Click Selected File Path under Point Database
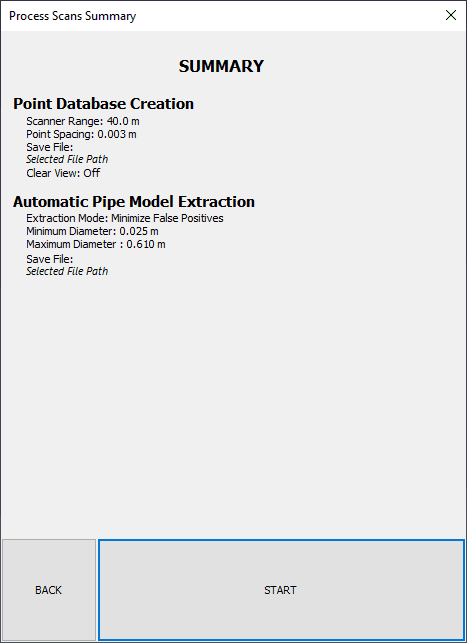Screen dimensions: 467x643 click(67, 159)
